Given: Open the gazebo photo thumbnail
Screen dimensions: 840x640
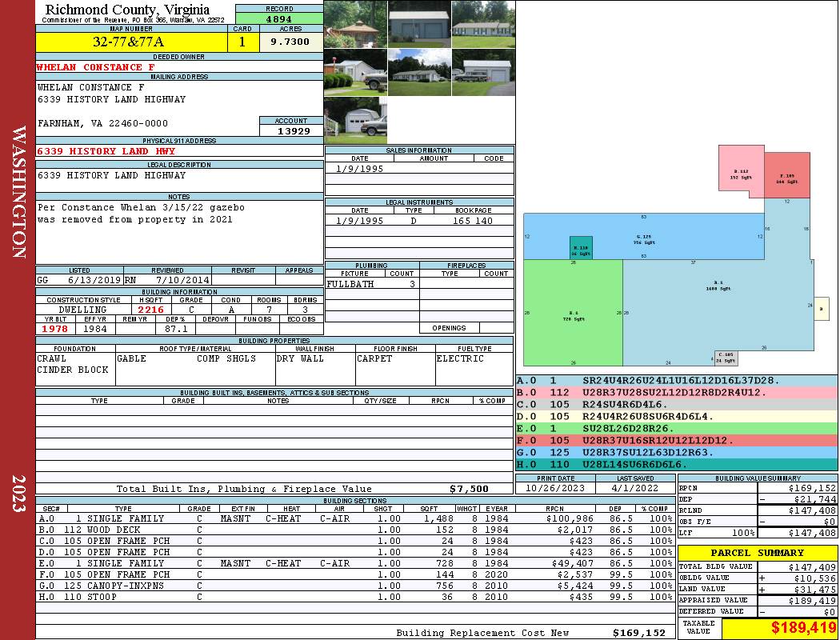Looking at the screenshot, I should pyautogui.click(x=355, y=24).
